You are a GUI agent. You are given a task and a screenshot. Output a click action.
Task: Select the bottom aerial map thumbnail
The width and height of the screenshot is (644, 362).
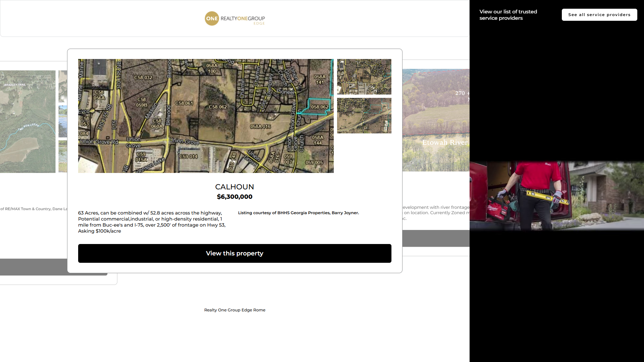tap(364, 116)
